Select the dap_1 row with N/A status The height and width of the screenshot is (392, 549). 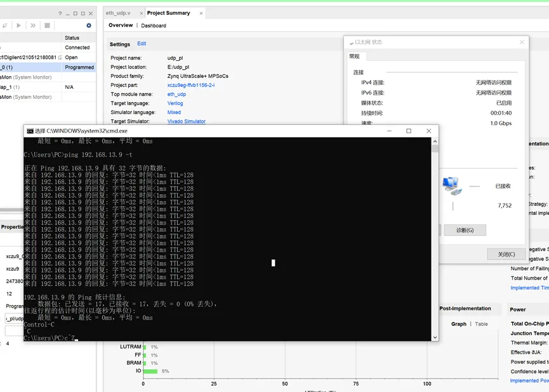[x=48, y=87]
